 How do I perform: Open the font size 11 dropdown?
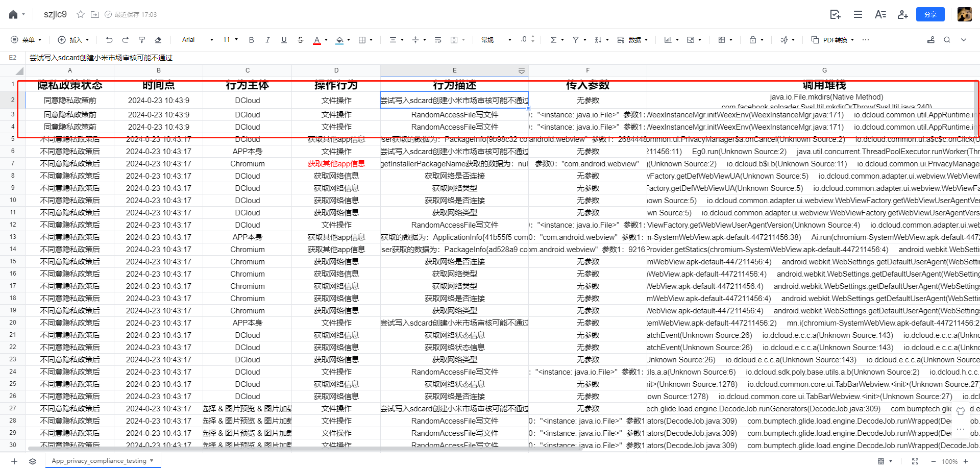(230, 40)
